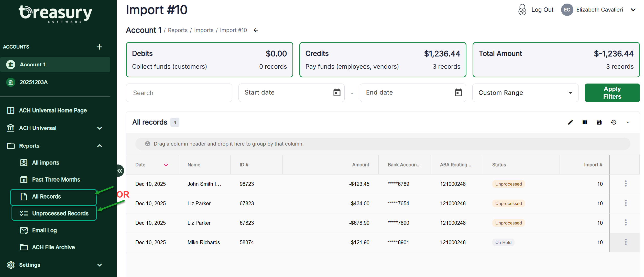This screenshot has height=277, width=644.
Task: Open End date calendar picker
Action: point(458,93)
